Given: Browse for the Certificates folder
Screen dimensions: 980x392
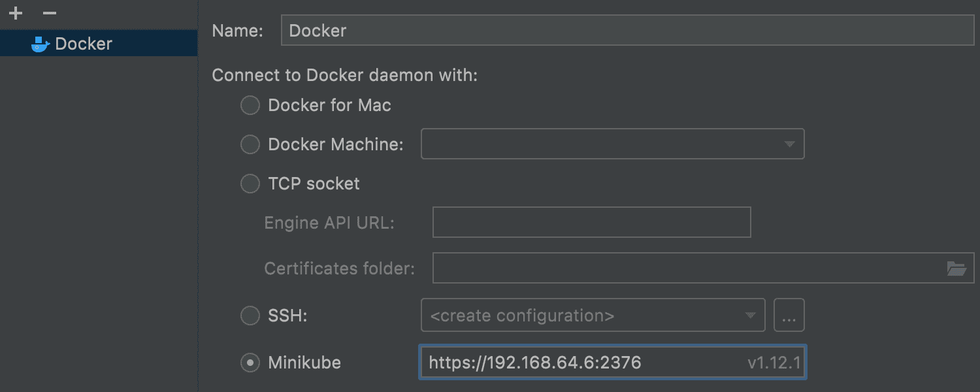Looking at the screenshot, I should point(956,269).
